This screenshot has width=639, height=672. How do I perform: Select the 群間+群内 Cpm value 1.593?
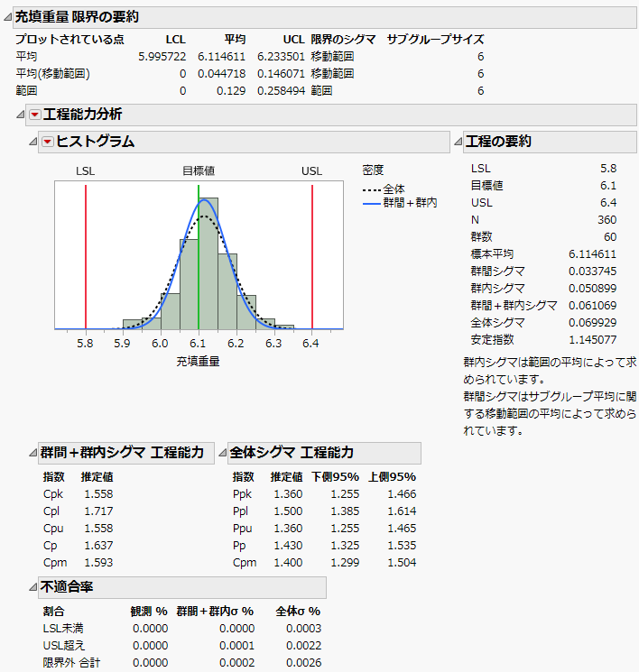coord(98,563)
